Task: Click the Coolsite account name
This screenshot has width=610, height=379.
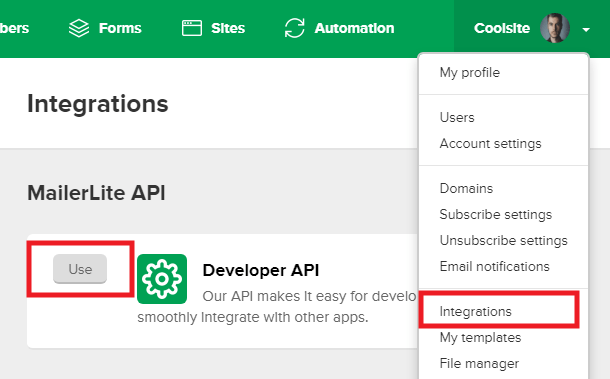Action: [x=502, y=28]
